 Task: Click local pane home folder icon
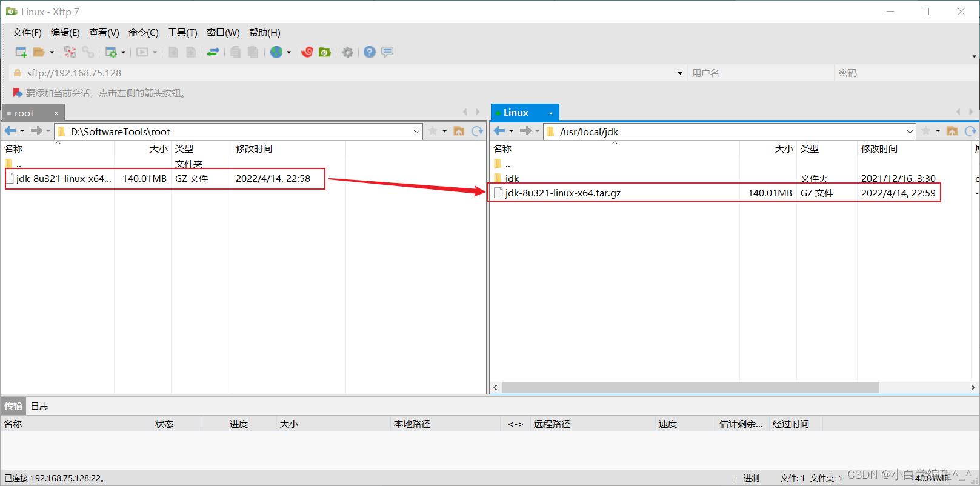(x=459, y=131)
